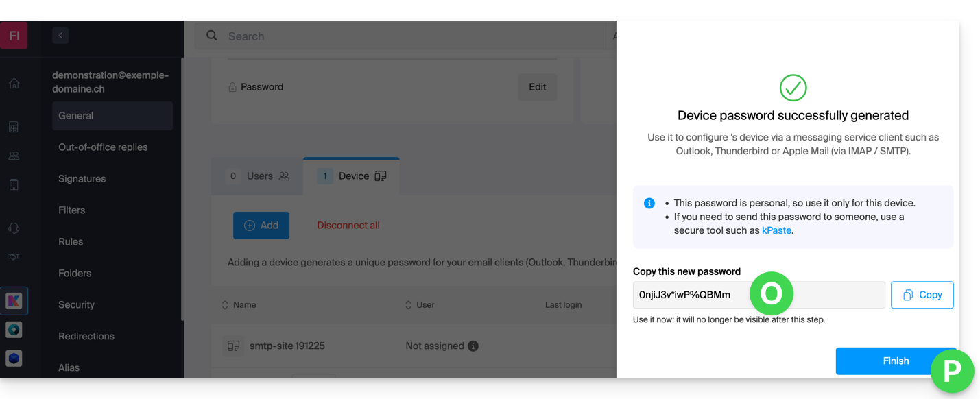Screen dimensions: 980x399
Task: Click the FI organization avatar
Action: (14, 36)
